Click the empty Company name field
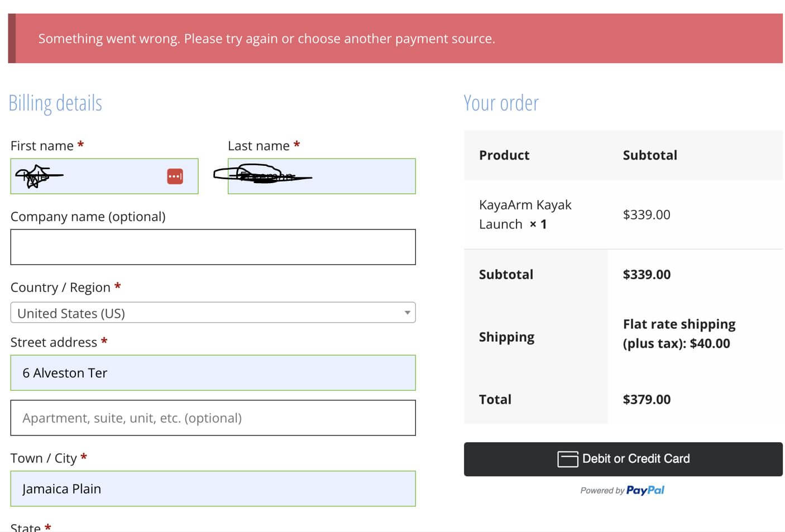This screenshot has width=785, height=532. point(213,247)
